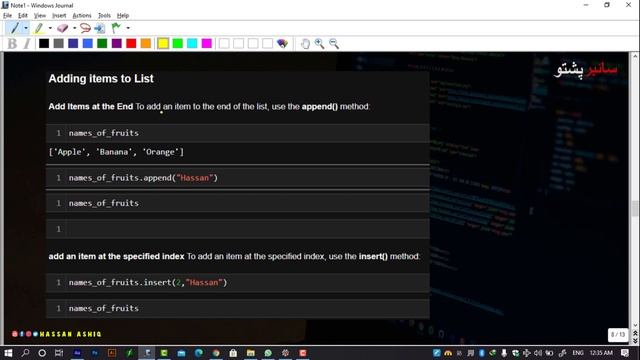Choose the light blue pen color
The height and width of the screenshot is (360, 640).
click(x=87, y=43)
